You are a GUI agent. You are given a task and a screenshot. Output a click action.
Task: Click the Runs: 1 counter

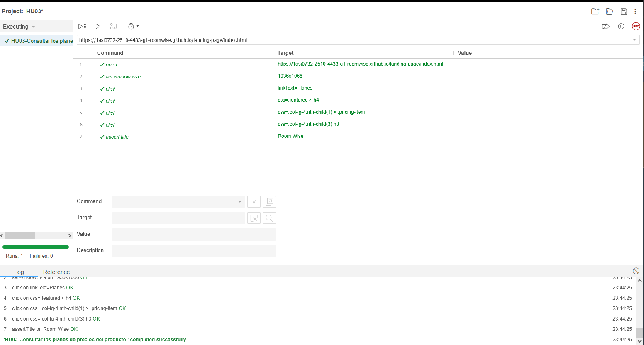[x=15, y=256]
